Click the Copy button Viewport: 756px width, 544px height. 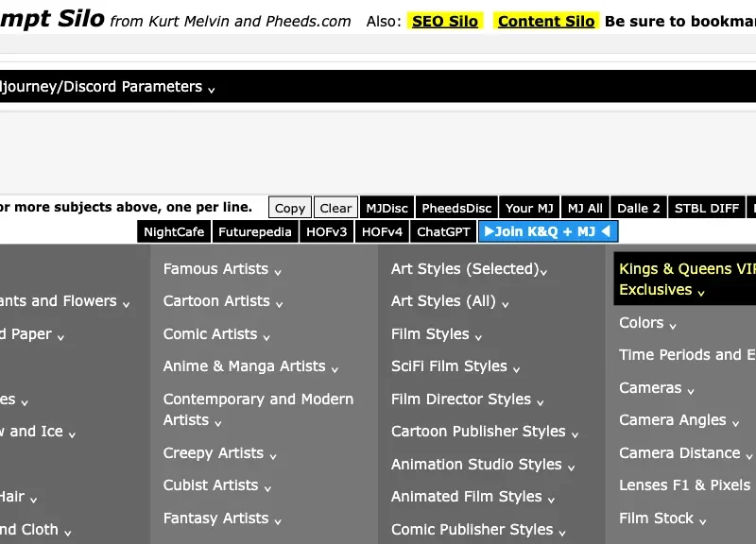click(290, 208)
